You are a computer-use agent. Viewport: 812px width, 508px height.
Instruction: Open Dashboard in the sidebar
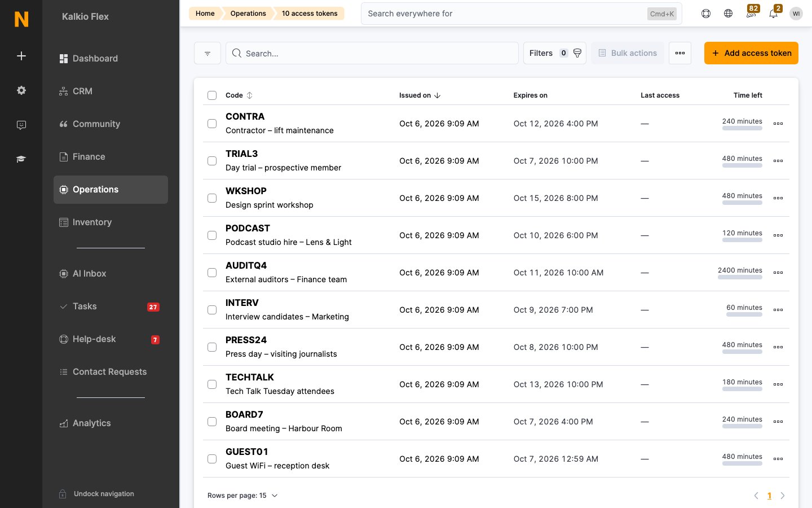click(111, 59)
